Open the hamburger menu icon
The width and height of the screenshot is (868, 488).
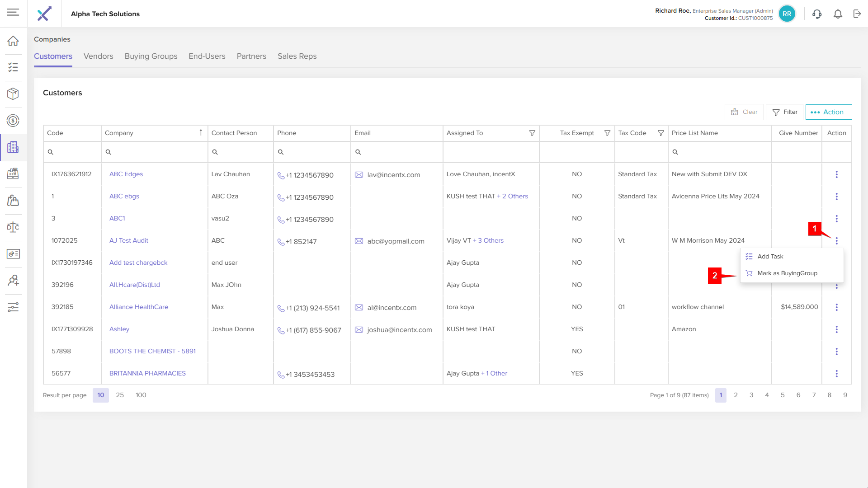point(13,12)
